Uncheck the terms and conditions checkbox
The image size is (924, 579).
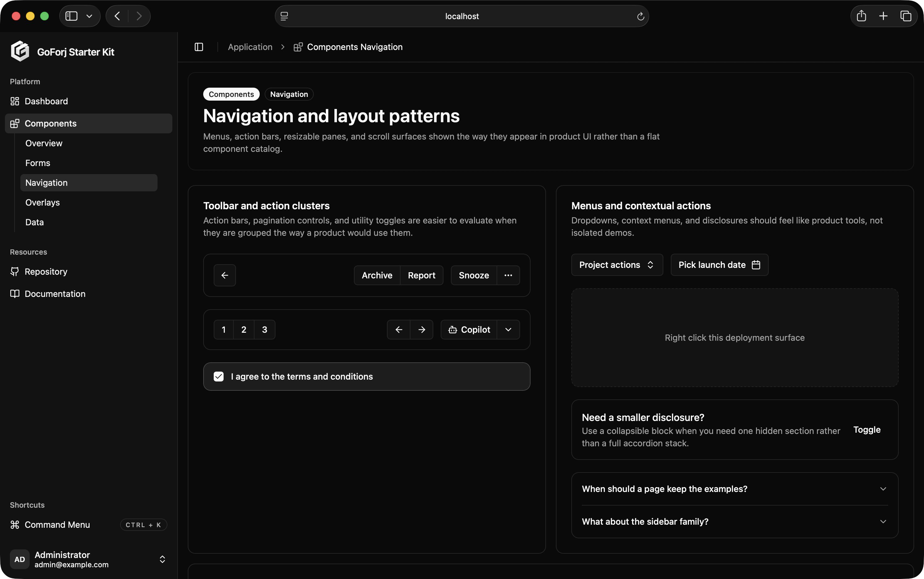pos(219,377)
